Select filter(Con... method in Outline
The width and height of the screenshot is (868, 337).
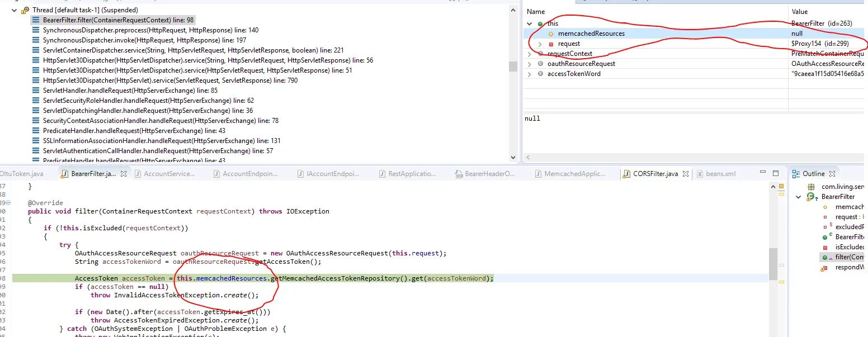pyautogui.click(x=850, y=257)
